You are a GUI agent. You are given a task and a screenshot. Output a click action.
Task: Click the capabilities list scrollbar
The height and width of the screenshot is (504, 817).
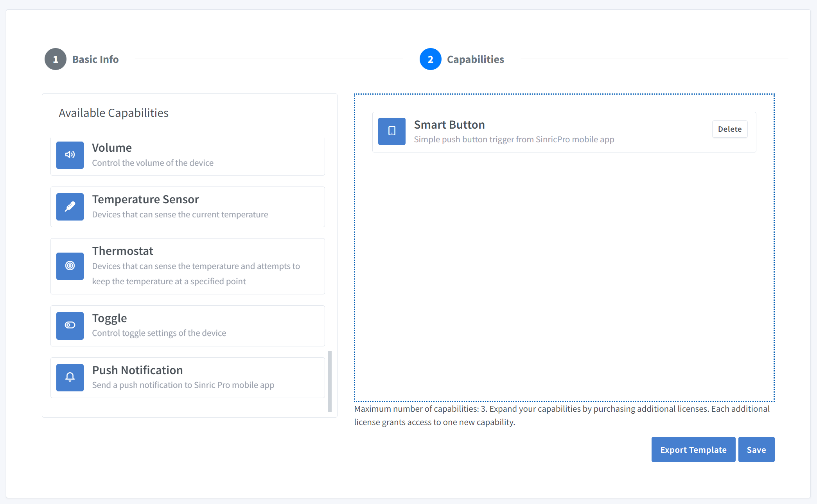tap(330, 381)
